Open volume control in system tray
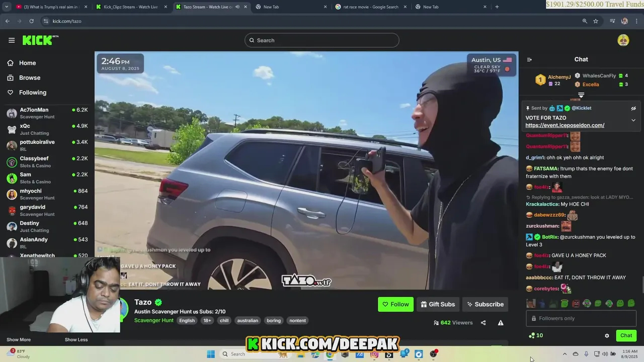This screenshot has height=362, width=644. (605, 354)
